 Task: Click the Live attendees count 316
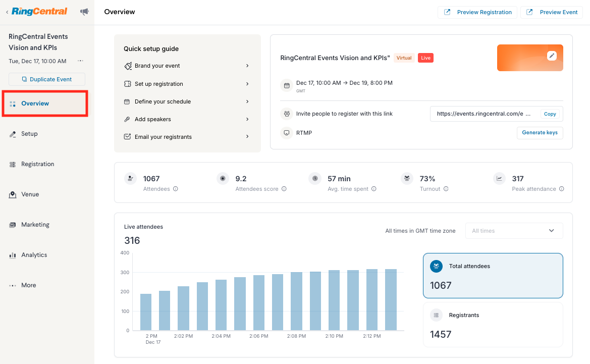132,240
